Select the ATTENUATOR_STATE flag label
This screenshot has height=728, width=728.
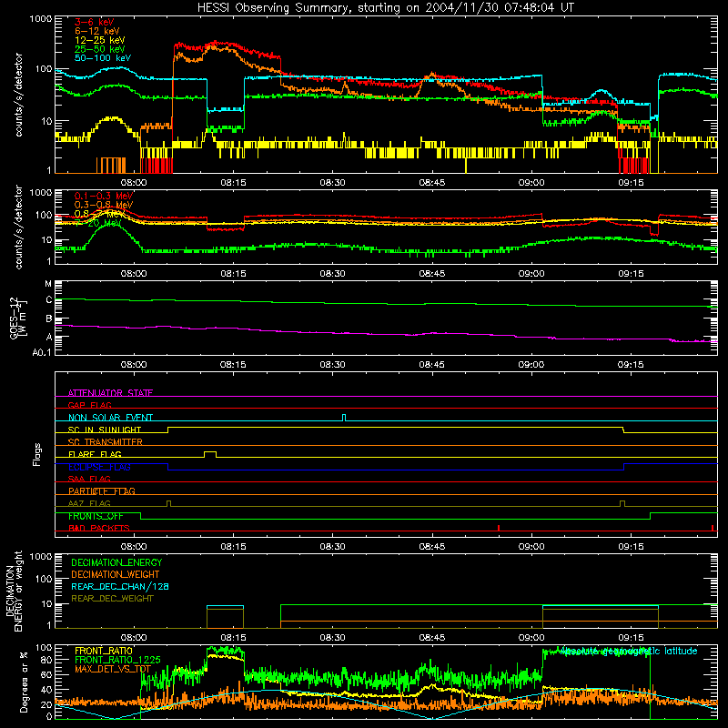110,393
